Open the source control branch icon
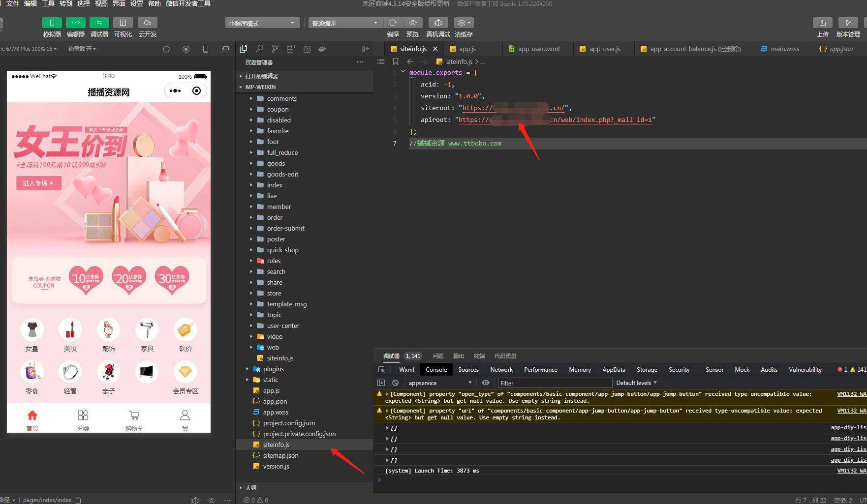The image size is (867, 504). 275,49
